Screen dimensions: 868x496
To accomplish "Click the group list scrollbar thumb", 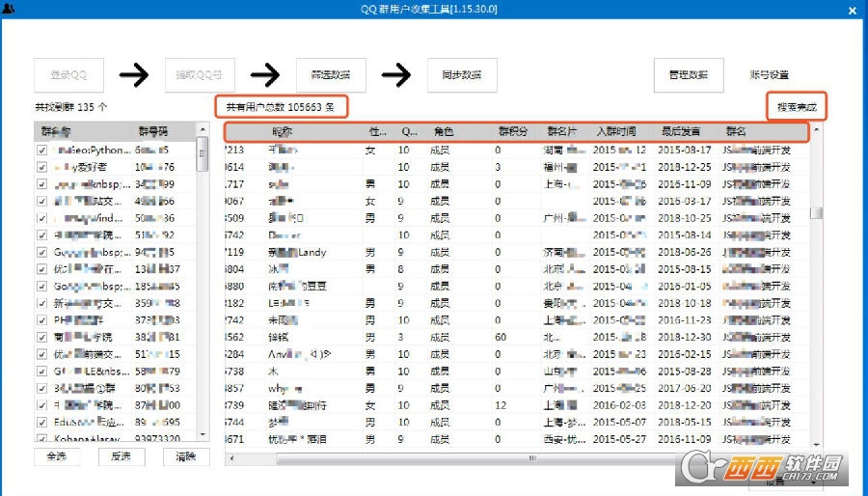I will click(203, 153).
